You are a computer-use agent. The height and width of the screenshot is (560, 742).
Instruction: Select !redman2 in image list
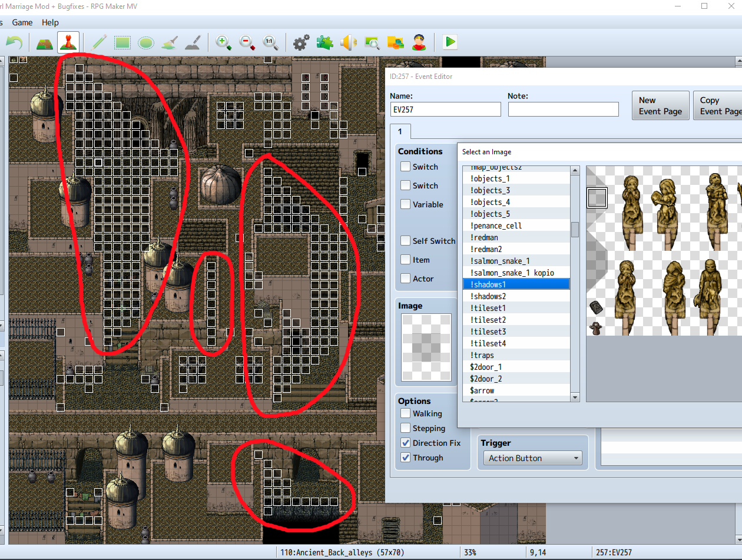[x=516, y=249]
